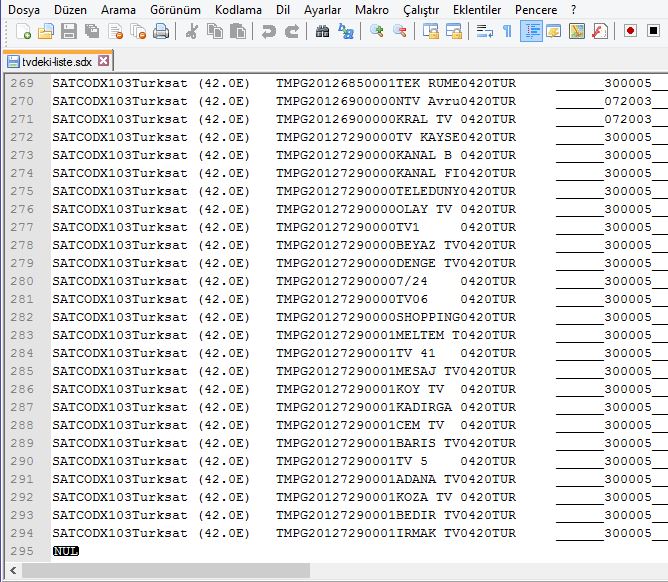Open the Document Map icon
668x582 pixels.
point(577,32)
